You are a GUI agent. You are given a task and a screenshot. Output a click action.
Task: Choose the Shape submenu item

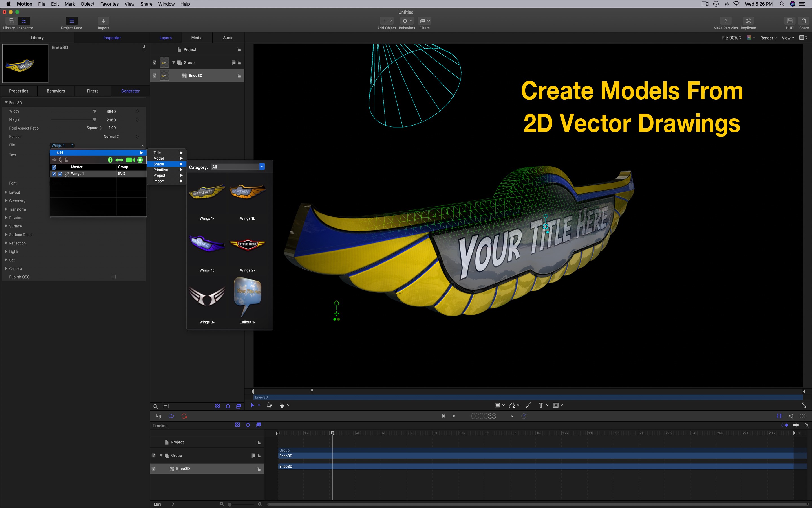tap(167, 164)
